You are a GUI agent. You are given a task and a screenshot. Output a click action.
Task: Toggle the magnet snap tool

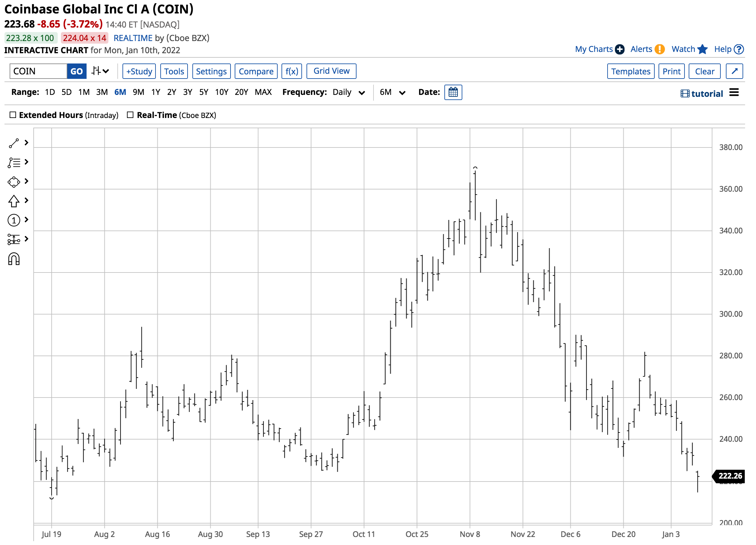[14, 259]
